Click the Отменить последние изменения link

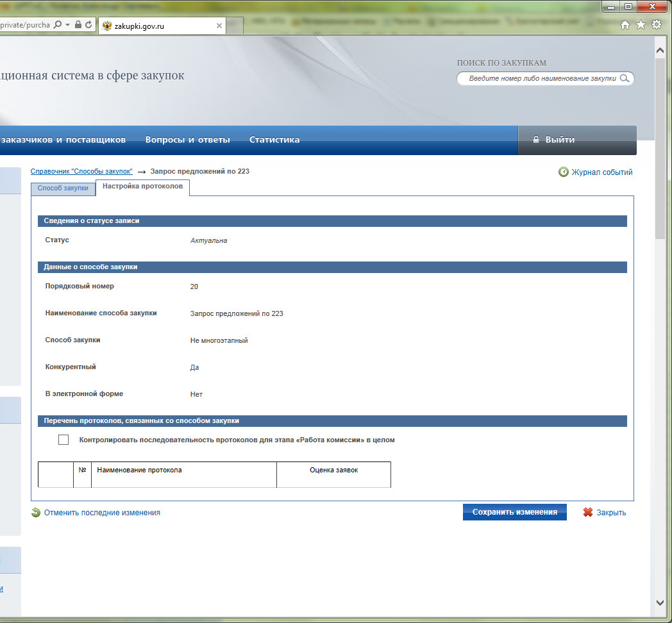[x=102, y=513]
